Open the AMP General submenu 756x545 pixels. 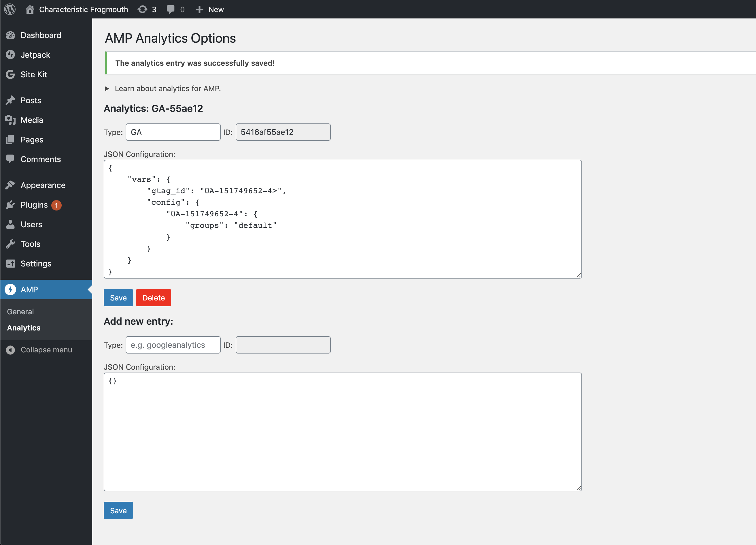20,311
